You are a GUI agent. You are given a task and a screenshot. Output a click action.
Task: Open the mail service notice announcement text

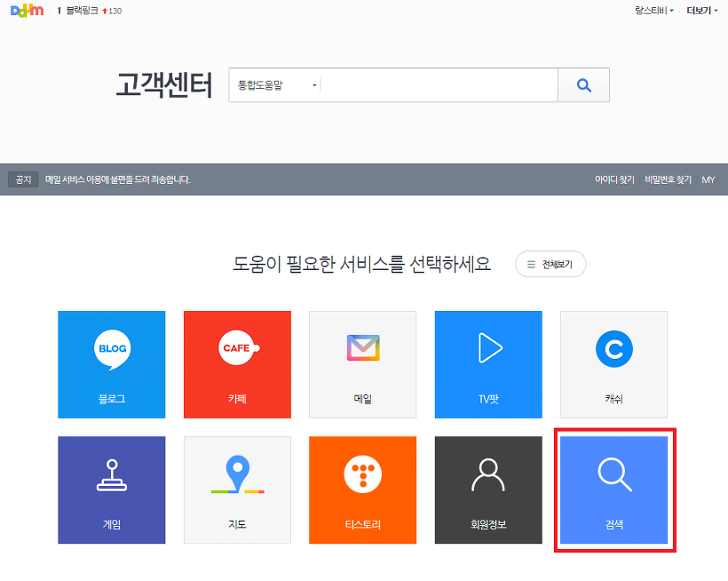(117, 179)
